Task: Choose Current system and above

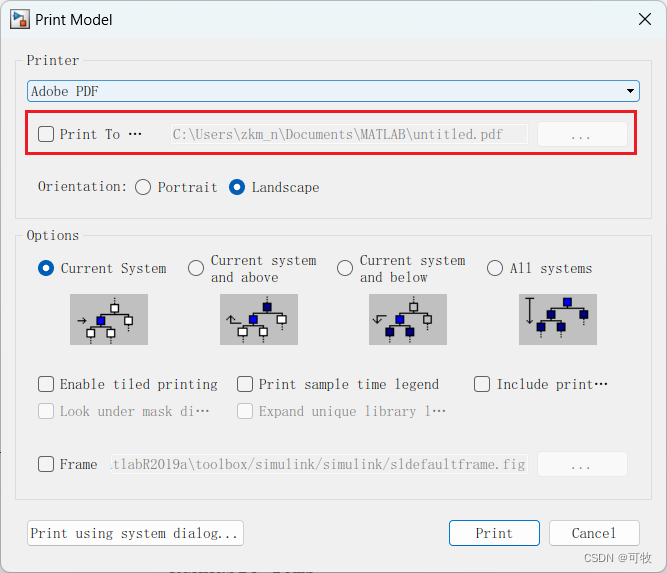Action: tap(196, 268)
